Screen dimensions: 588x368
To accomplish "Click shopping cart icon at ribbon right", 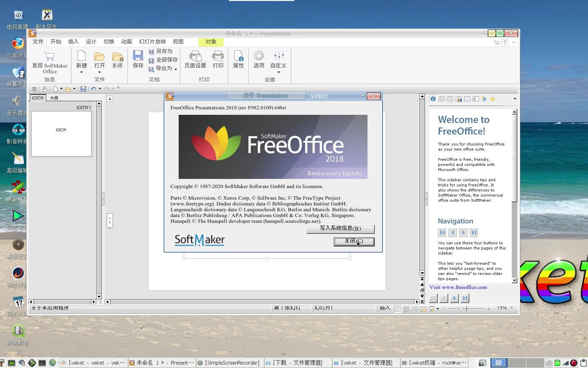I will pyautogui.click(x=496, y=43).
